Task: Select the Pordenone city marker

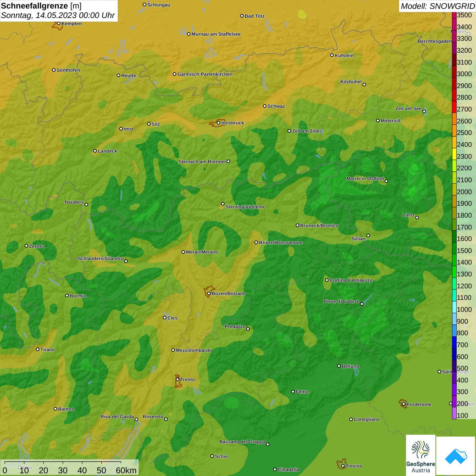Action: (404, 404)
